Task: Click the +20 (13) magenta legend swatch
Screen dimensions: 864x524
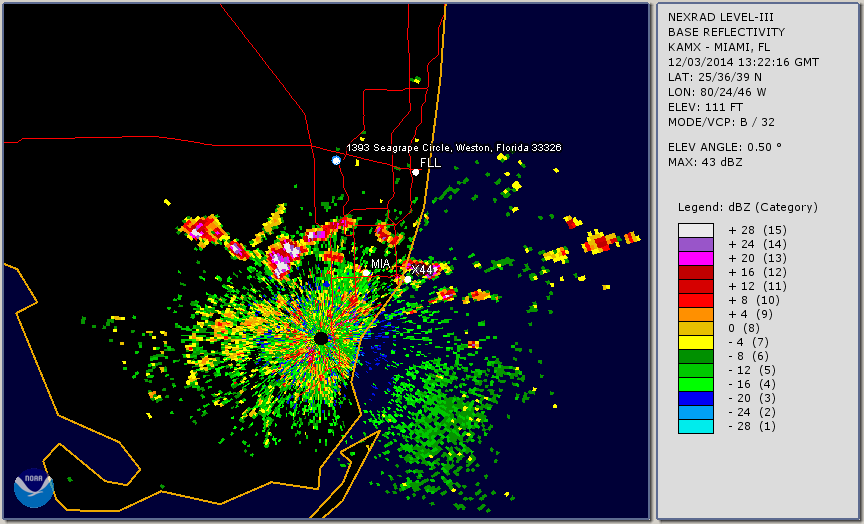Action: click(x=696, y=258)
